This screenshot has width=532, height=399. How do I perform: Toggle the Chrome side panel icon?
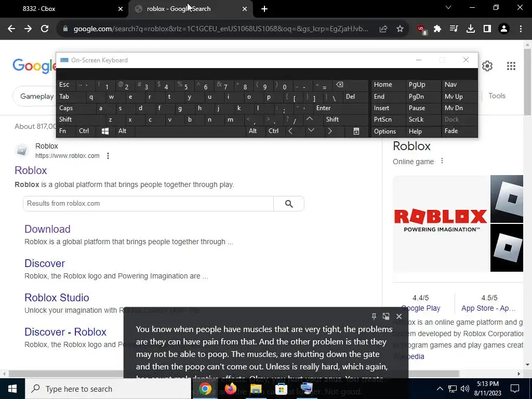[x=487, y=29]
